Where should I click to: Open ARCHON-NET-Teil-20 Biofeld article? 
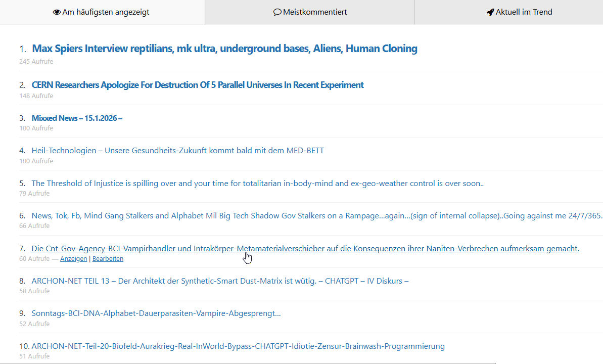point(238,346)
